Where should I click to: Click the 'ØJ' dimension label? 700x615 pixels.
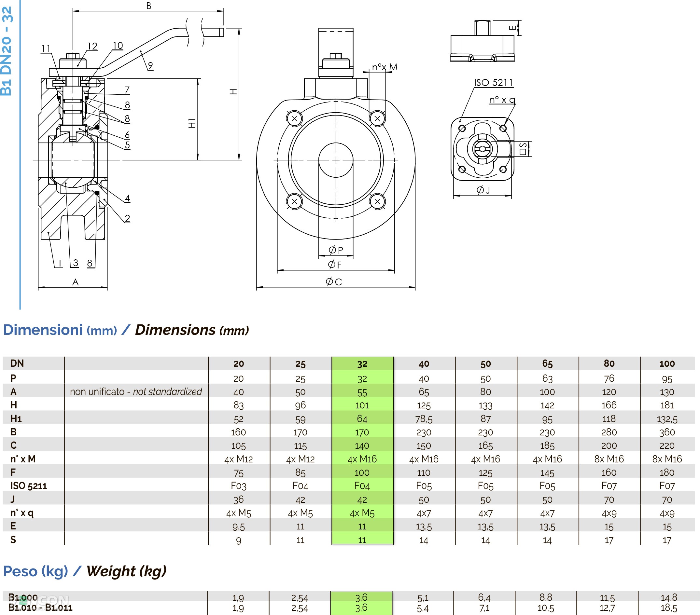pyautogui.click(x=483, y=190)
